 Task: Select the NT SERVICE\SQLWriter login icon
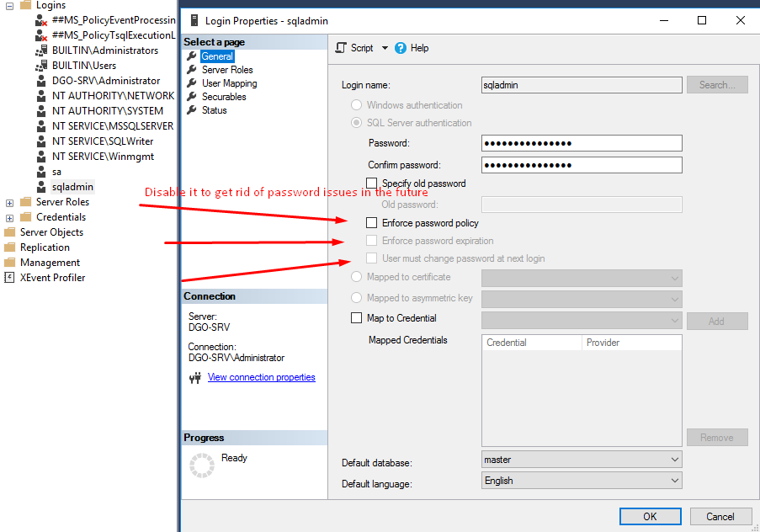pos(41,141)
